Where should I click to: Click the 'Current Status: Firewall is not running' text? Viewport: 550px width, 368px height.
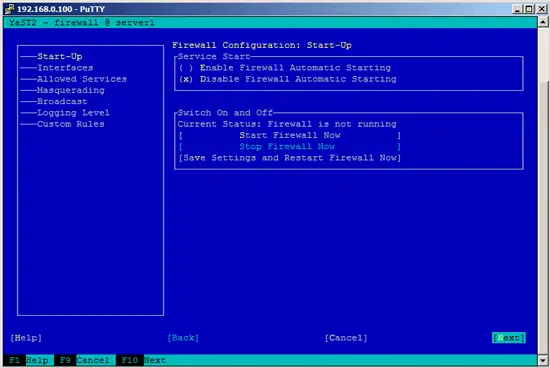pyautogui.click(x=287, y=124)
